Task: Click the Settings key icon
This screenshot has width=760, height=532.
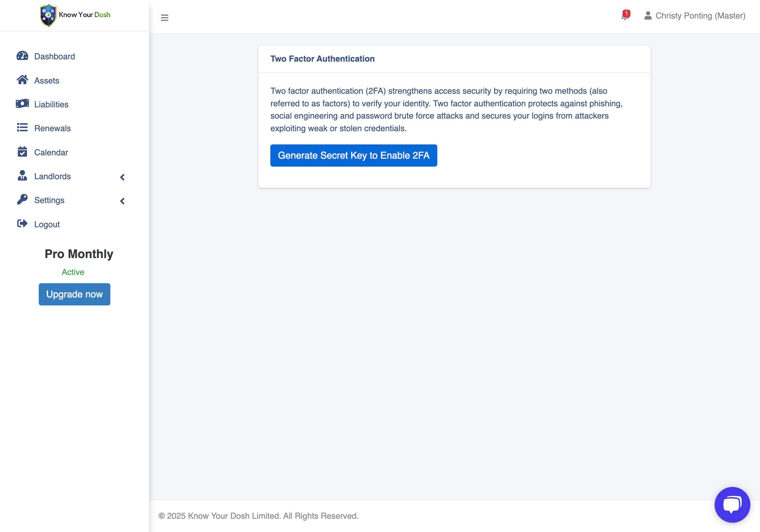Action: [x=22, y=199]
